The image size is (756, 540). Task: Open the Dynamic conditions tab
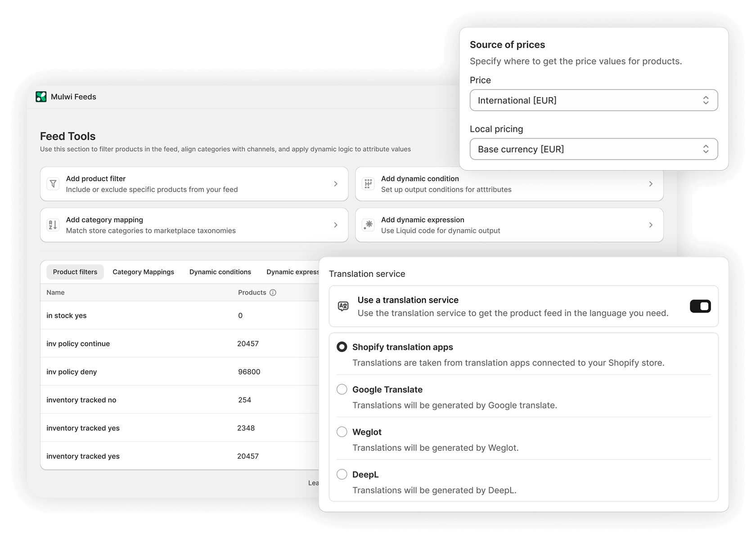point(220,272)
